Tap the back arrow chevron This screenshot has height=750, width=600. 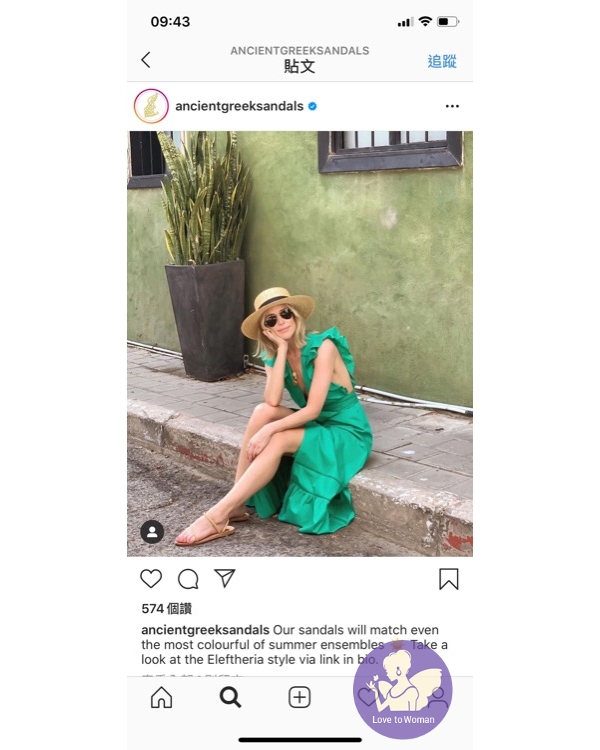click(146, 60)
